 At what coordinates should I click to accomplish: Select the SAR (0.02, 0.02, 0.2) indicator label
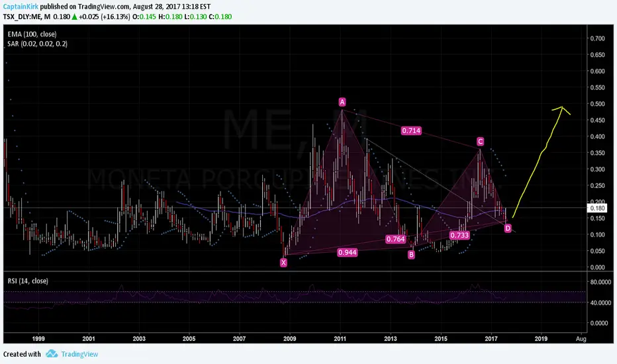(x=37, y=44)
